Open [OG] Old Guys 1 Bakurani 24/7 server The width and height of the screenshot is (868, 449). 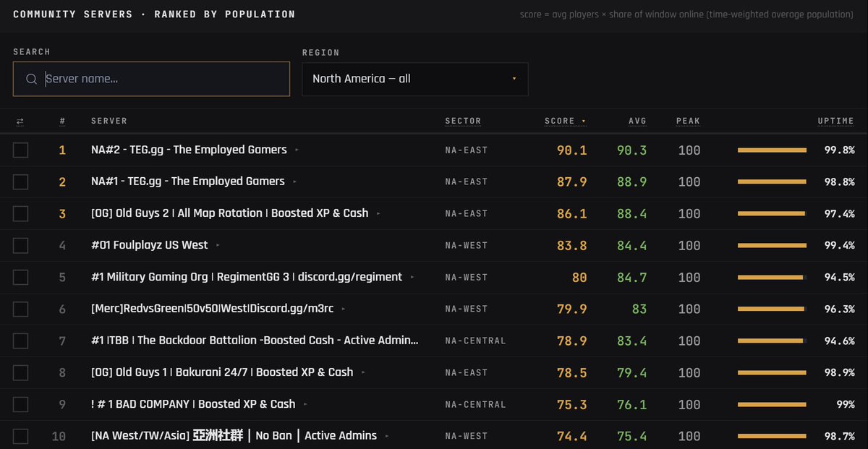click(x=222, y=372)
